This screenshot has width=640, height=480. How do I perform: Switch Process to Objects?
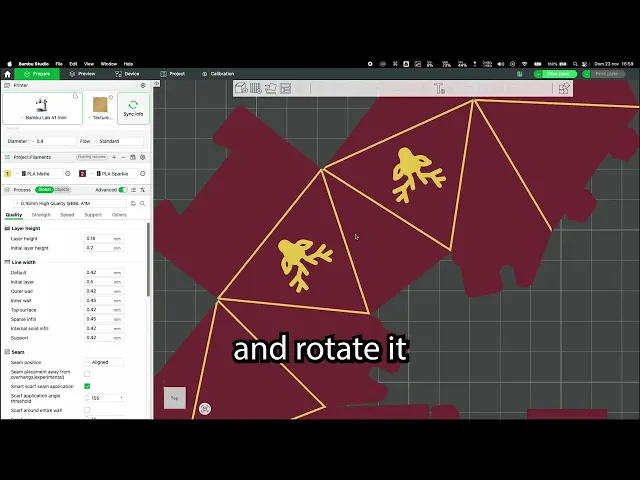62,190
